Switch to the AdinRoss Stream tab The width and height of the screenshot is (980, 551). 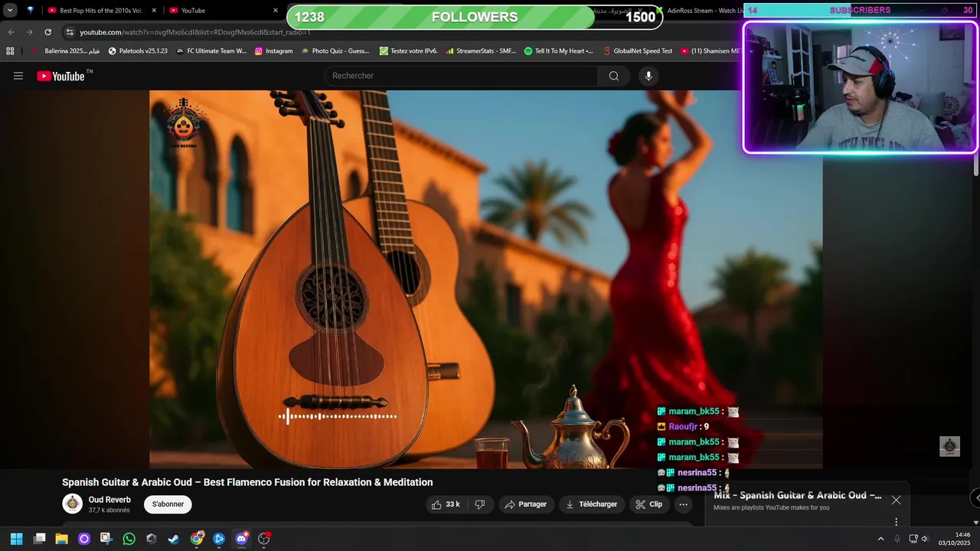[x=701, y=11]
